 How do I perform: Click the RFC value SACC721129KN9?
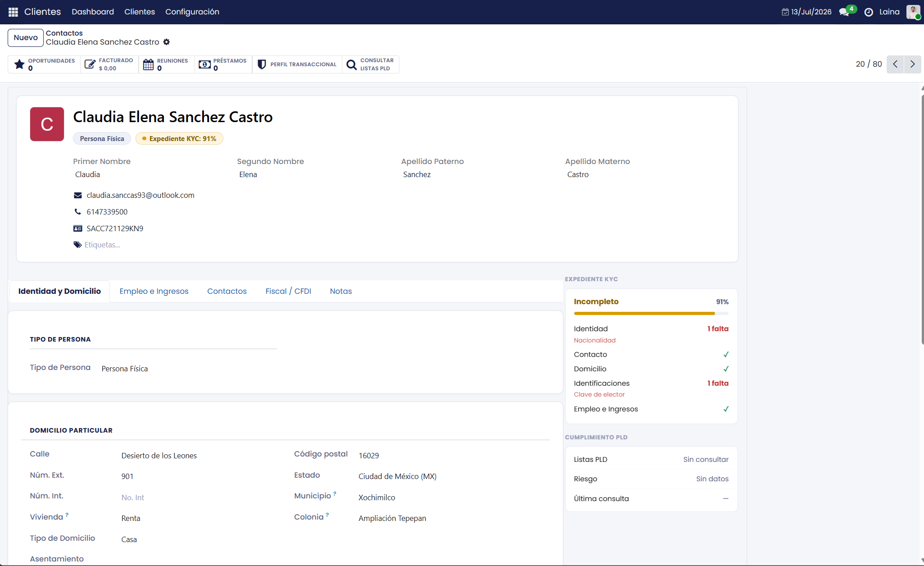click(x=115, y=228)
